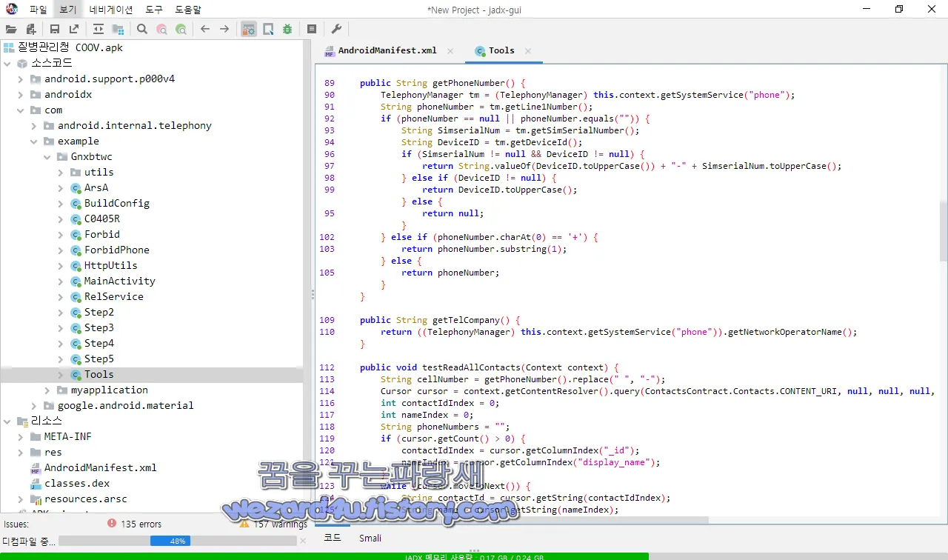The width and height of the screenshot is (948, 560).
Task: Open the RelService class
Action: [113, 296]
